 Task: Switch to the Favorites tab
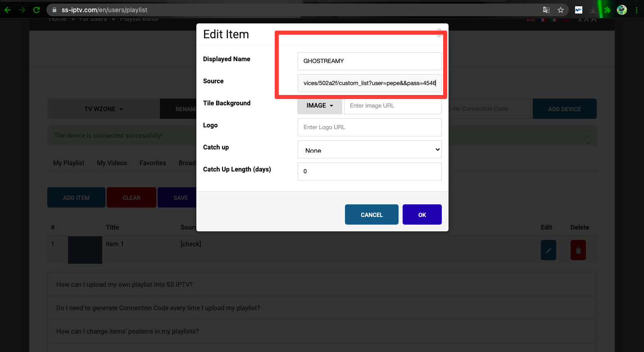click(x=153, y=163)
